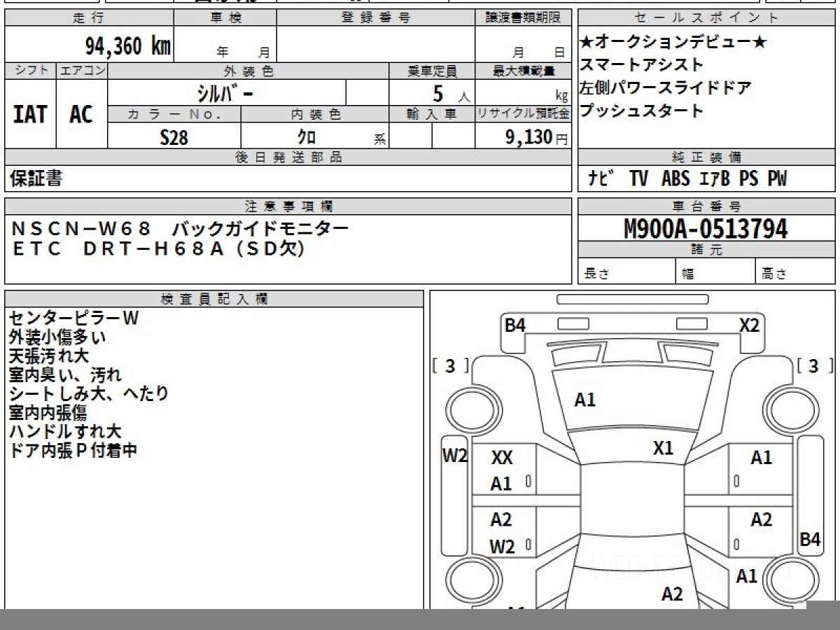Select the ナビ equipment label

click(601, 179)
